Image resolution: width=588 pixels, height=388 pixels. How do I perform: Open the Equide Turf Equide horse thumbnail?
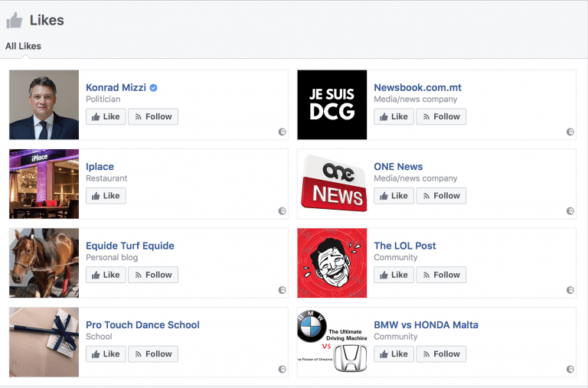44,262
